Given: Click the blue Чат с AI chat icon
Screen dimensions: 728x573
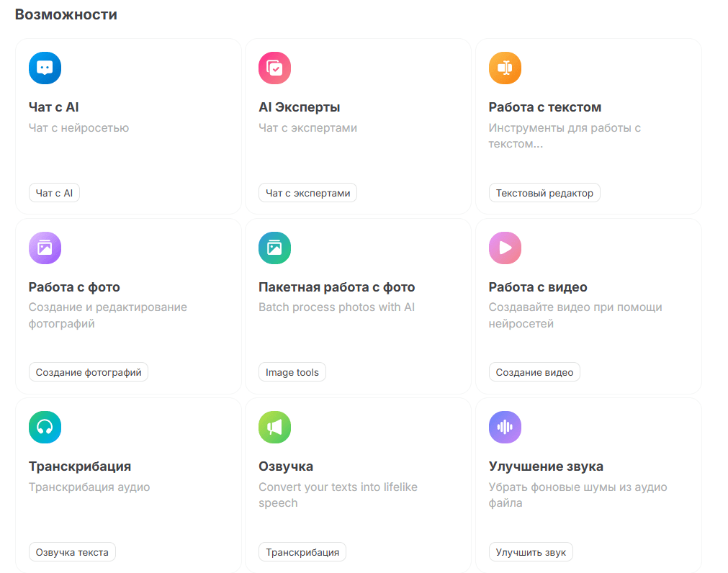Looking at the screenshot, I should coord(45,68).
